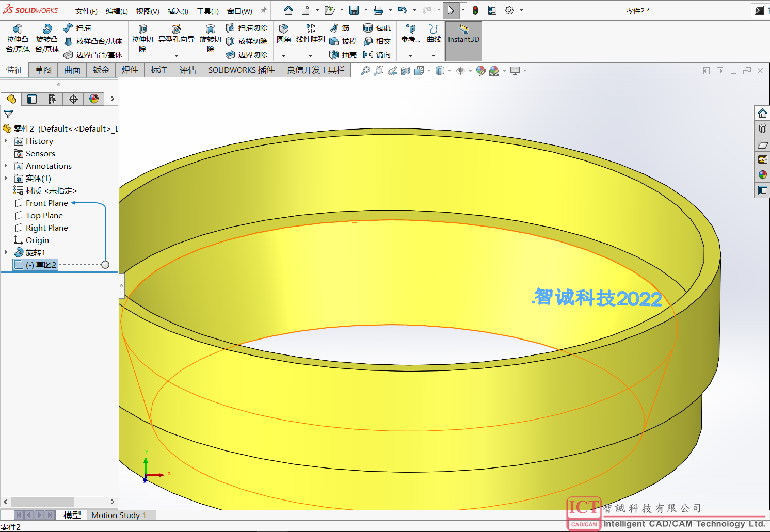The width and height of the screenshot is (770, 532).
Task: Open the Linear Pattern dropdown arrow
Action: click(x=310, y=56)
